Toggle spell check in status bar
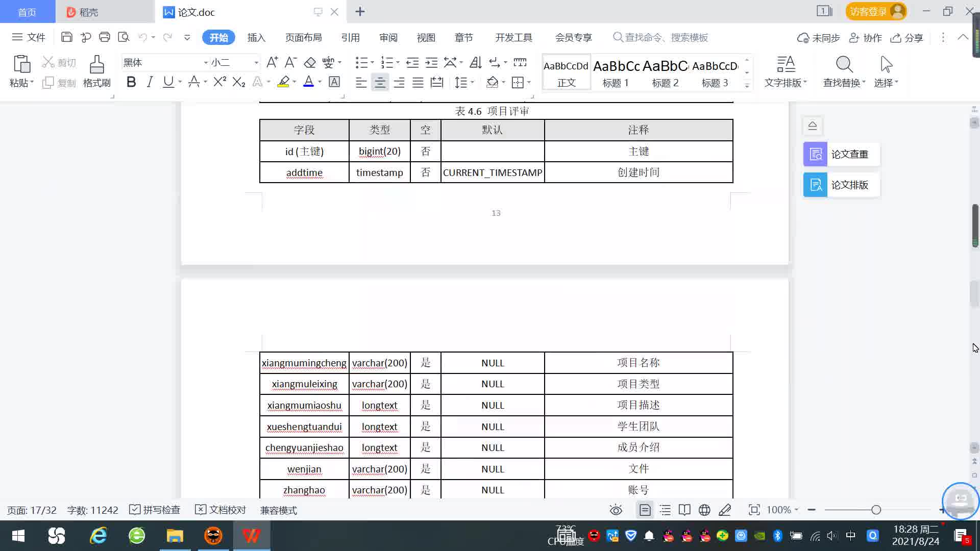 click(x=155, y=510)
